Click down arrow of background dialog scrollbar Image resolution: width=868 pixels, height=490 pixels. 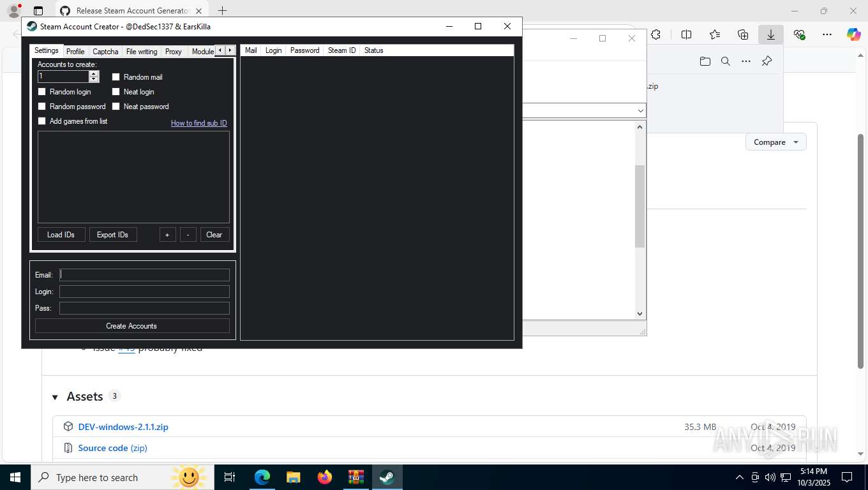tap(640, 314)
